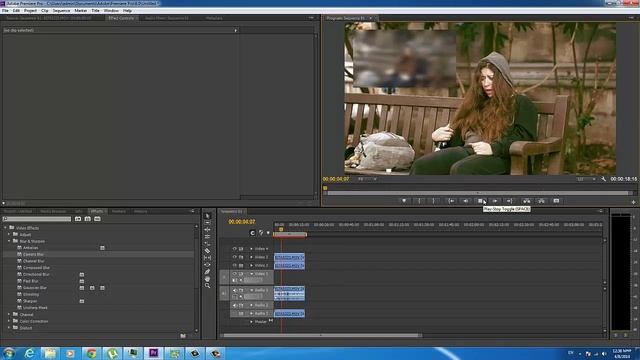Screen dimensions: 640x360
Task: Step back one frame
Action: click(x=466, y=201)
